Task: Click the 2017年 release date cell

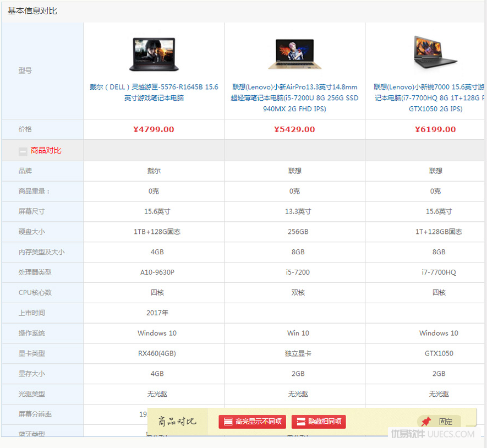Action: click(157, 313)
